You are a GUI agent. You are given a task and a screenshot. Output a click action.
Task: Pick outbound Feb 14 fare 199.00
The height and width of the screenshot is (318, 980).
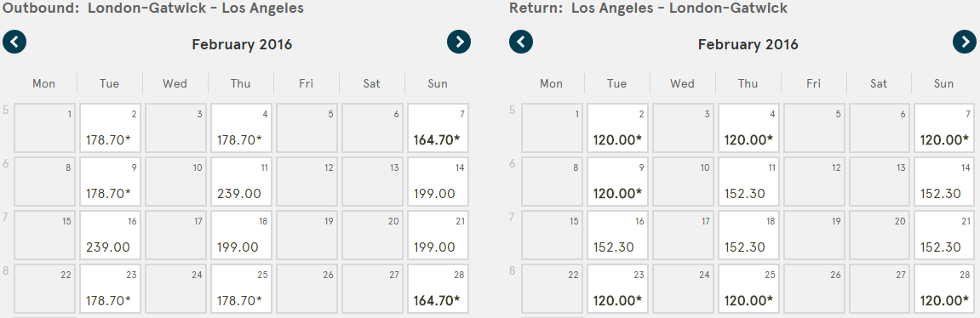coord(437,182)
